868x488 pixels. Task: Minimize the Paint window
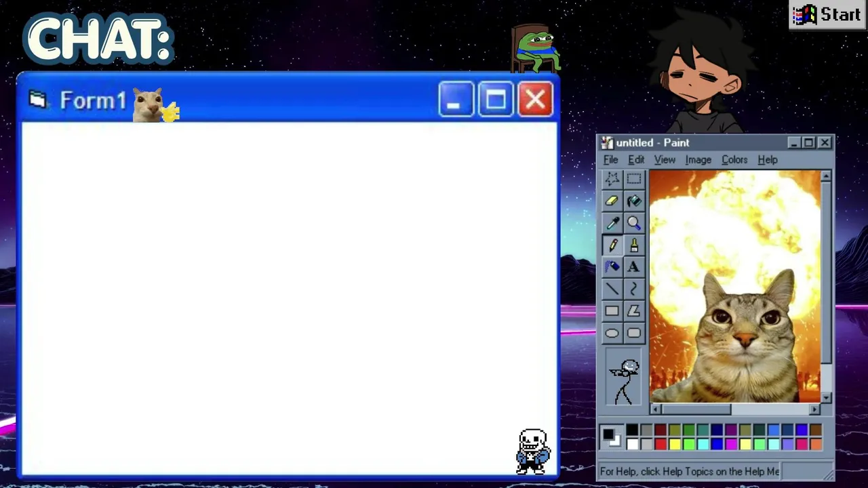[794, 143]
